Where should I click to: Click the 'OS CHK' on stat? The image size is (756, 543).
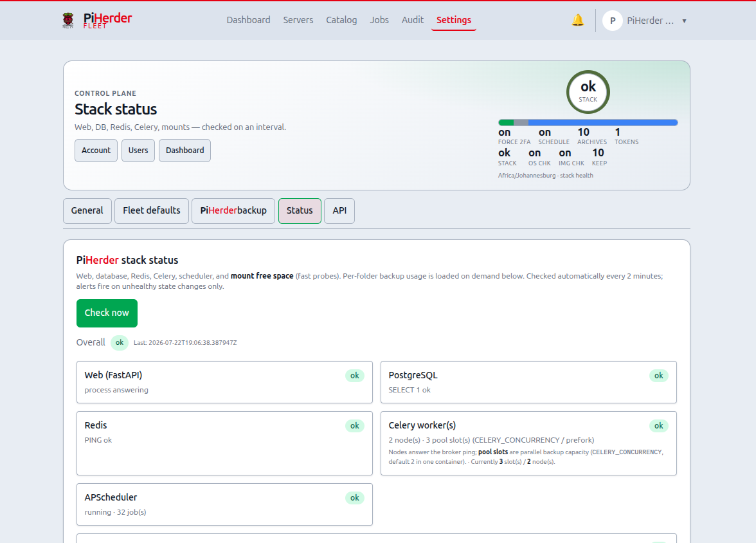[x=539, y=158]
